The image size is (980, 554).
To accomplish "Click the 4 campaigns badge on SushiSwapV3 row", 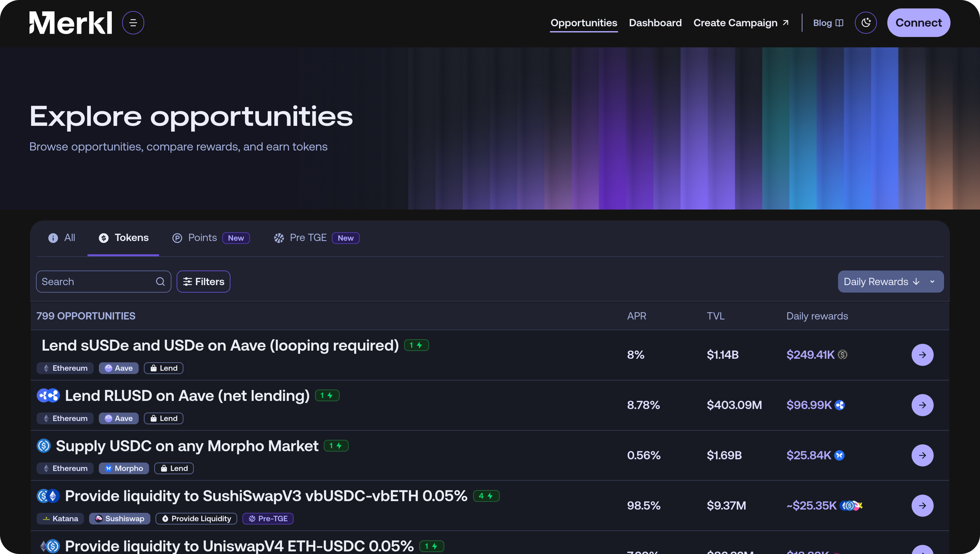I will (486, 496).
